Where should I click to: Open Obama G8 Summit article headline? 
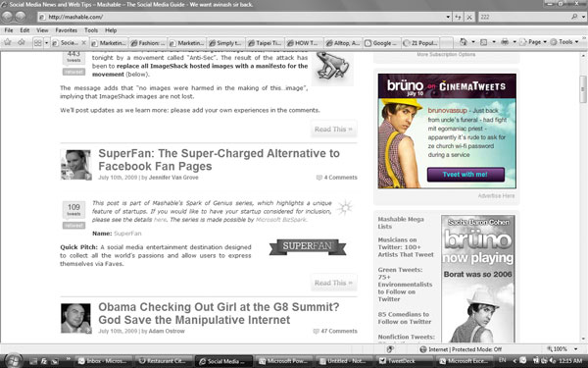tap(219, 313)
